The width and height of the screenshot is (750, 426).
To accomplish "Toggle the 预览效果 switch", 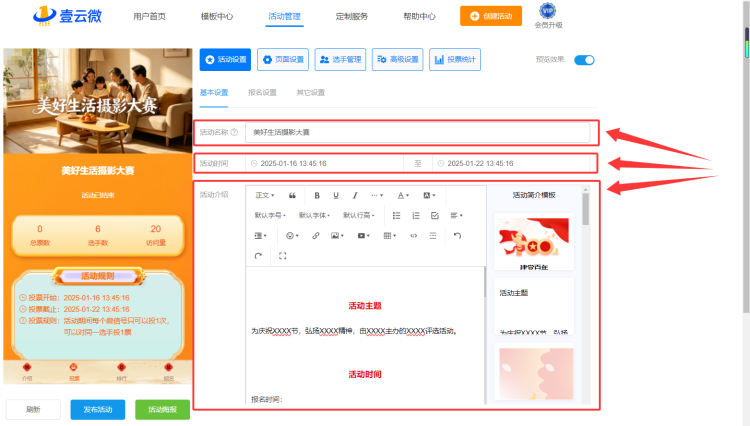I will click(584, 60).
